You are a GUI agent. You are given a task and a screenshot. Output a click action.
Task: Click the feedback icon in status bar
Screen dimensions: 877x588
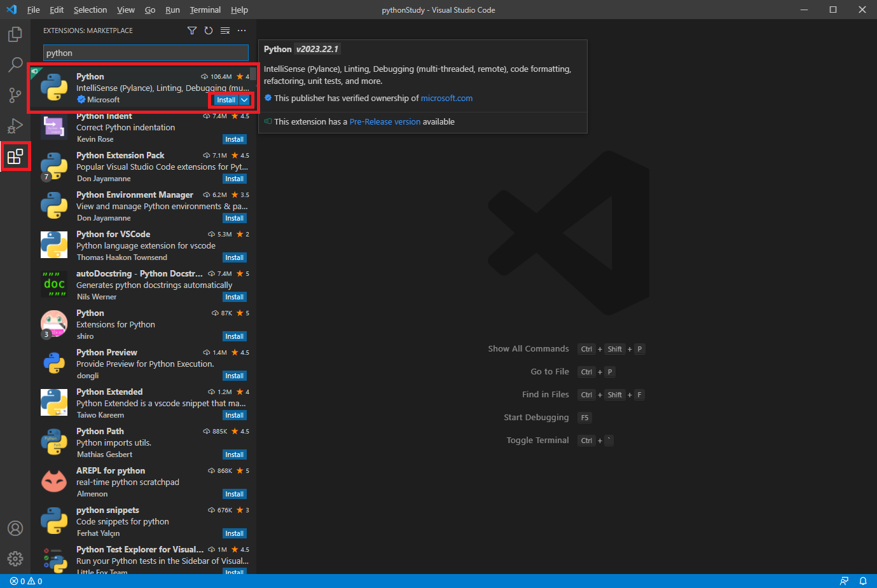[x=844, y=581]
